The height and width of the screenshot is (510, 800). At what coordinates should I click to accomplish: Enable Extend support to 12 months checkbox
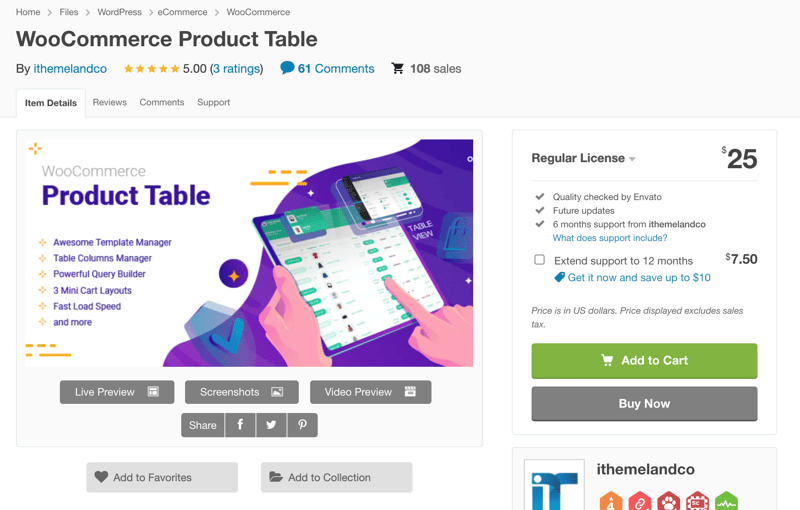click(540, 260)
